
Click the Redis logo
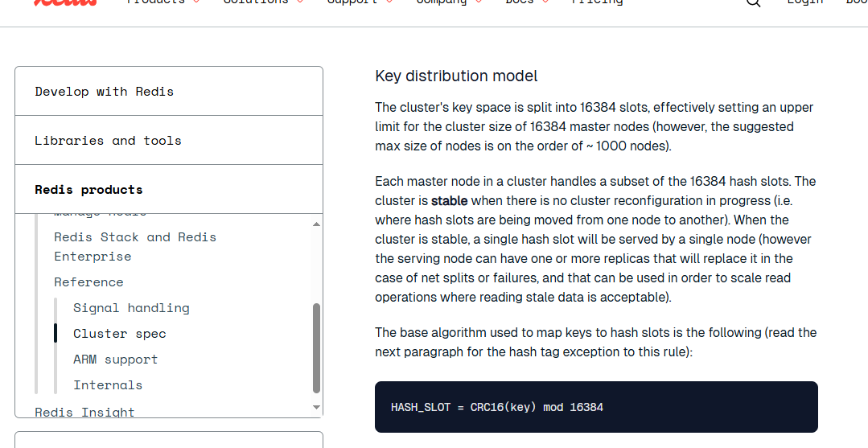point(66,2)
